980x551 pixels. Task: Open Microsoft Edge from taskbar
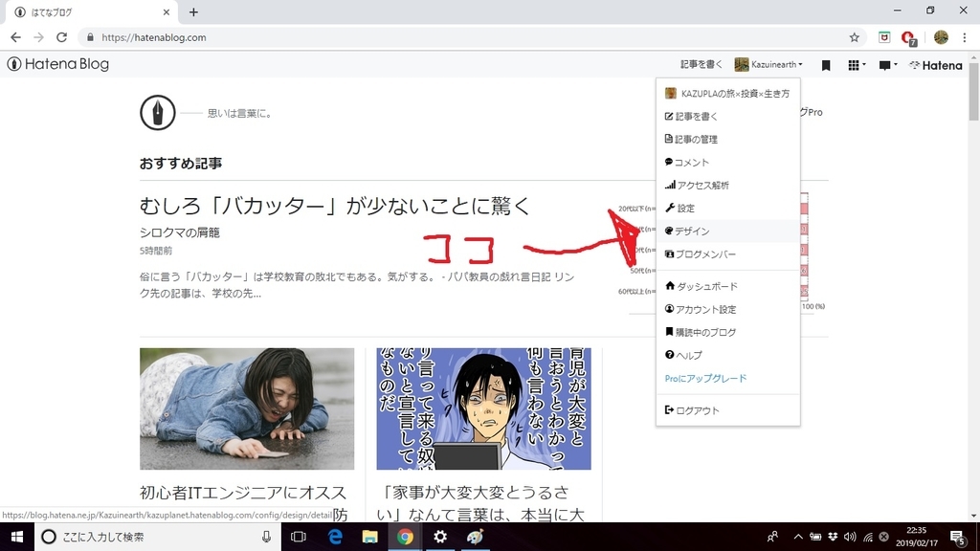point(335,537)
